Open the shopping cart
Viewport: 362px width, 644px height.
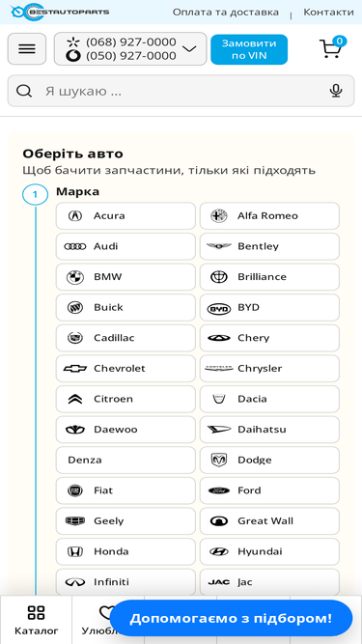pos(332,48)
